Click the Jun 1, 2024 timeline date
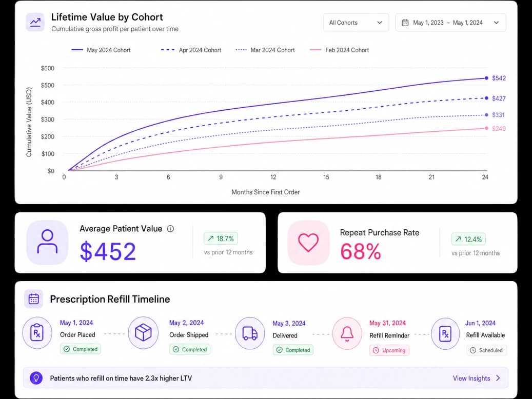The image size is (532, 399). (x=480, y=323)
